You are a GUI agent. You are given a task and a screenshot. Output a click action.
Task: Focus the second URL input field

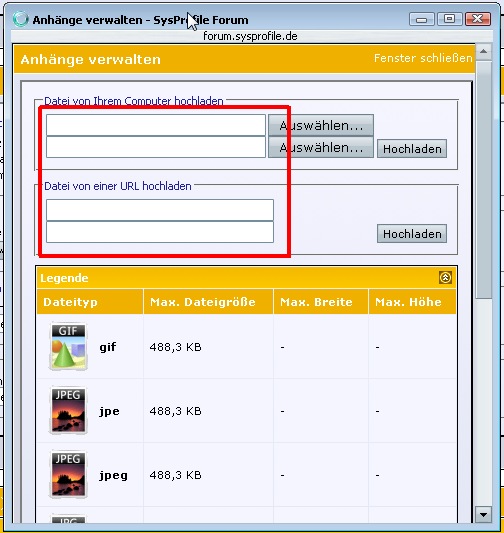pos(160,232)
